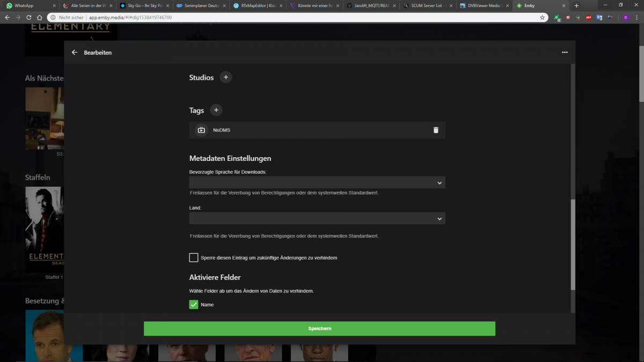The image size is (644, 362).
Task: Switch to the DVBViewer Media tab
Action: coord(484,5)
